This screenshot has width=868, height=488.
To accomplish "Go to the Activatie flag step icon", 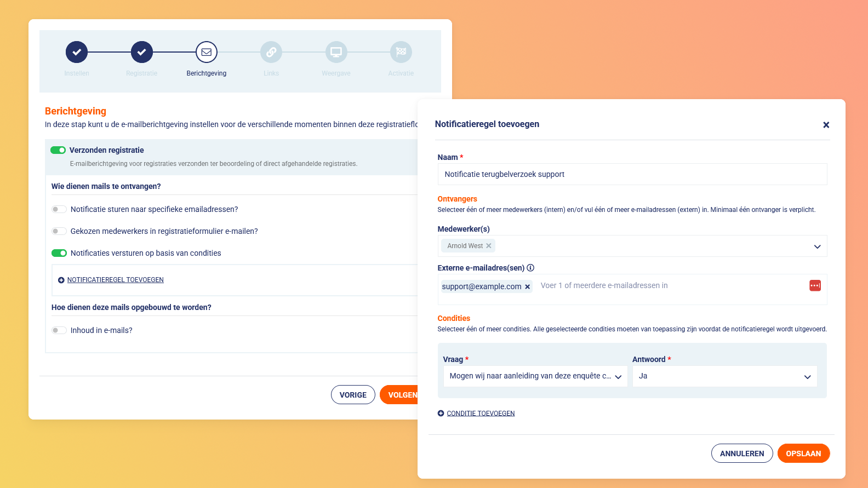I will 401,52.
